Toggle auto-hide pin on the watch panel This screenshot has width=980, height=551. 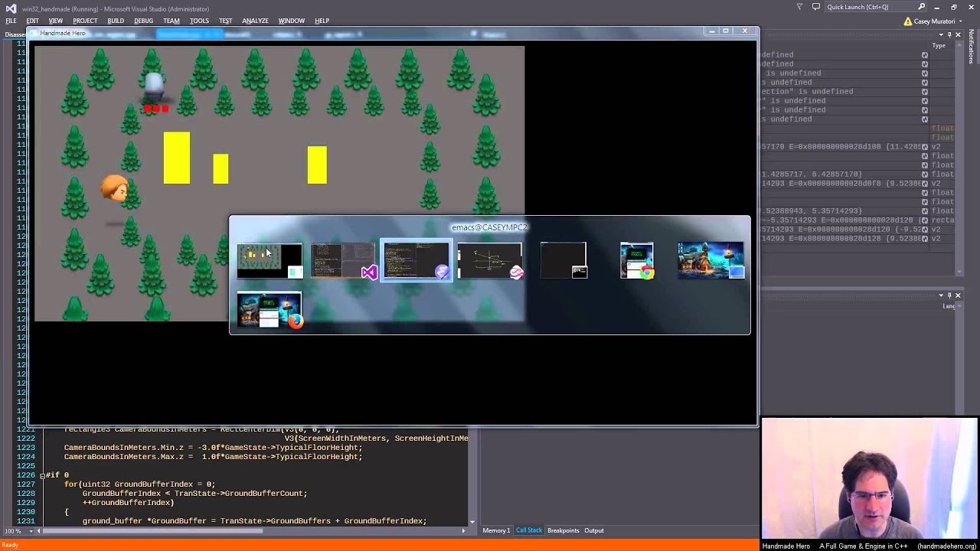point(949,35)
